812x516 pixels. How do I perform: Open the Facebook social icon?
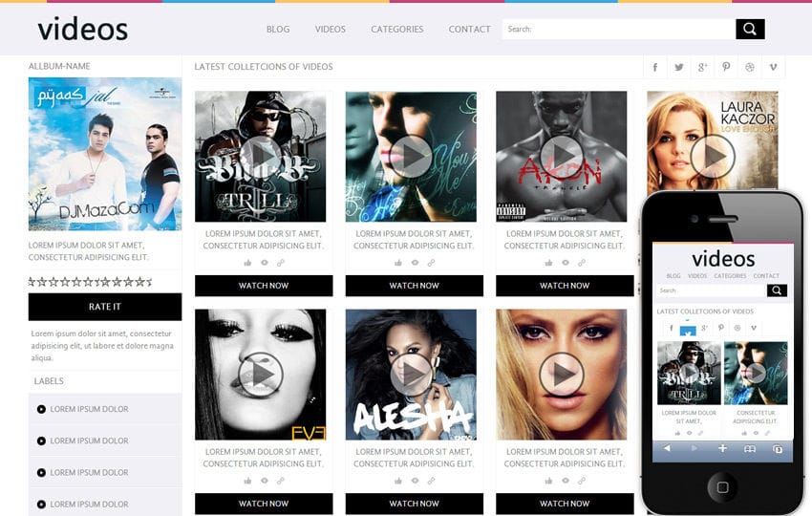click(655, 67)
